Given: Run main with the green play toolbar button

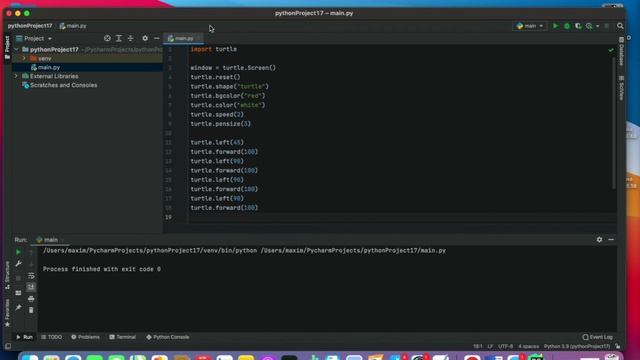Looking at the screenshot, I should point(555,26).
